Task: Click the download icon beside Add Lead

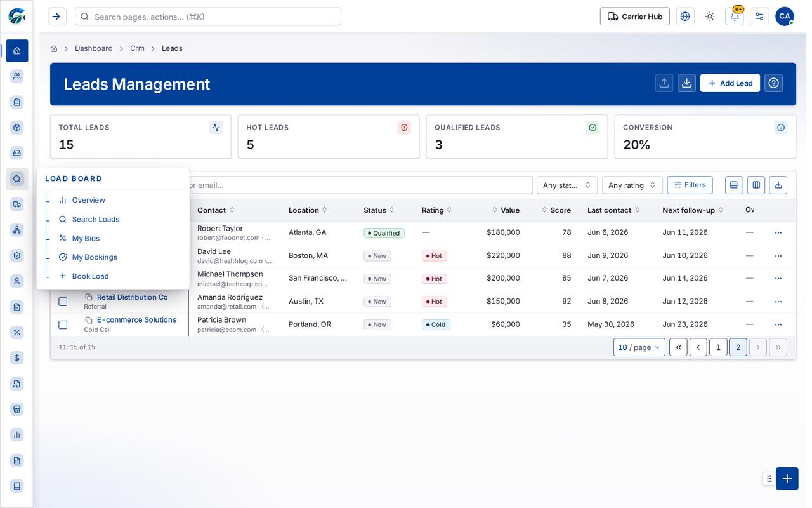Action: 687,83
